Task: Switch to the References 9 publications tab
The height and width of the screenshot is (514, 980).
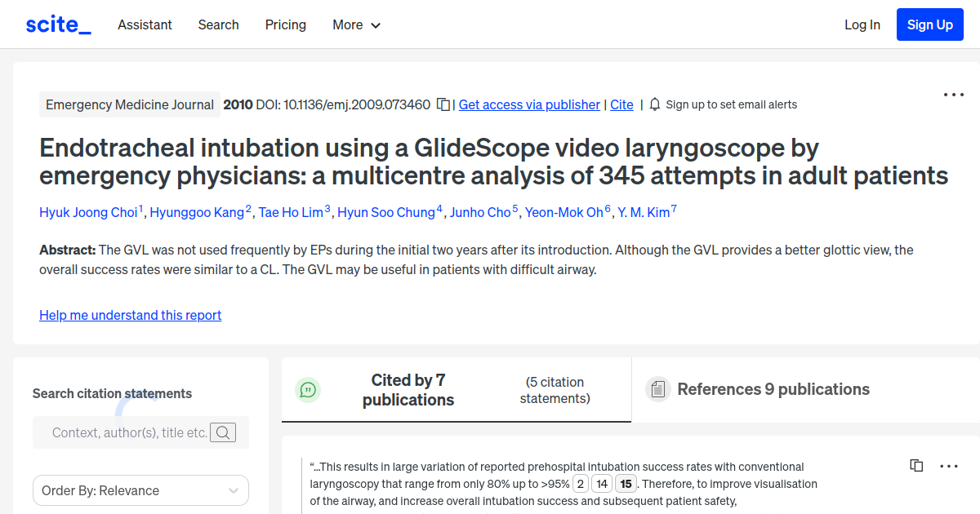Action: (x=773, y=389)
